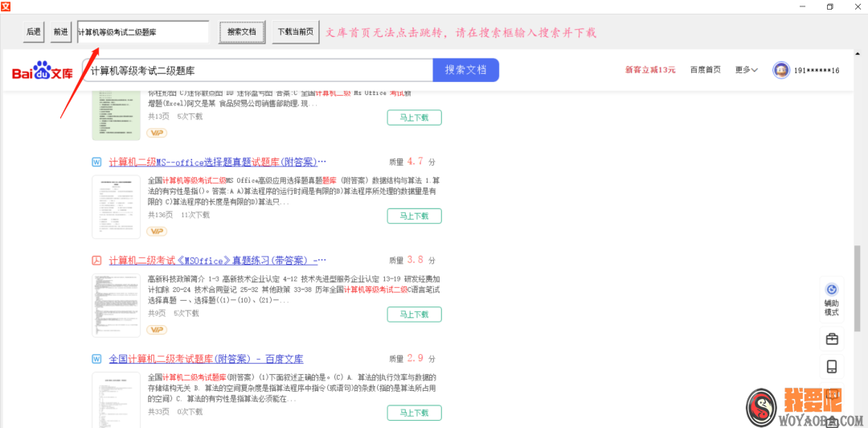Image resolution: width=868 pixels, height=428 pixels.
Task: Click the mobile phone icon in sidebar
Action: click(x=831, y=367)
